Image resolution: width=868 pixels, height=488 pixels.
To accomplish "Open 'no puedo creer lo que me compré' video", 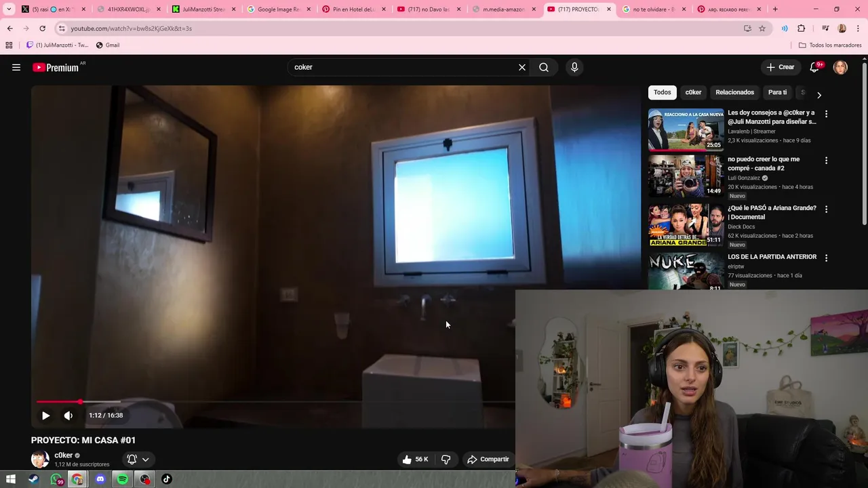I will pyautogui.click(x=764, y=163).
